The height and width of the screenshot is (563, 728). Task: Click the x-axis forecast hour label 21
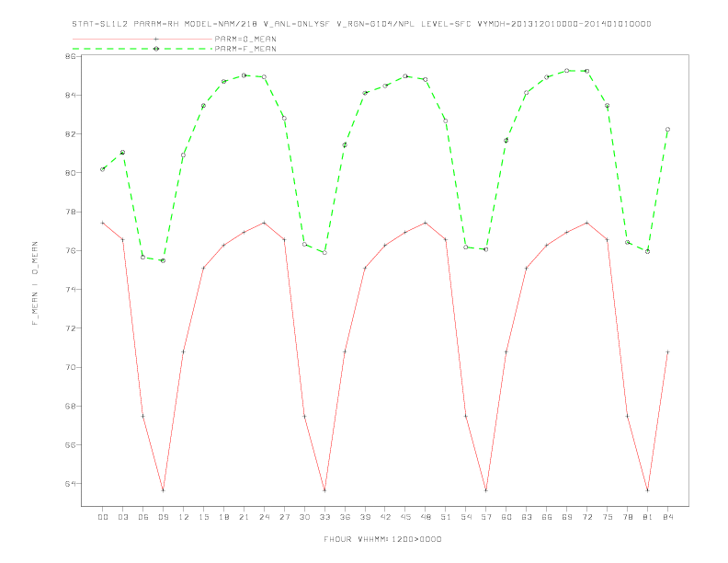click(x=244, y=517)
